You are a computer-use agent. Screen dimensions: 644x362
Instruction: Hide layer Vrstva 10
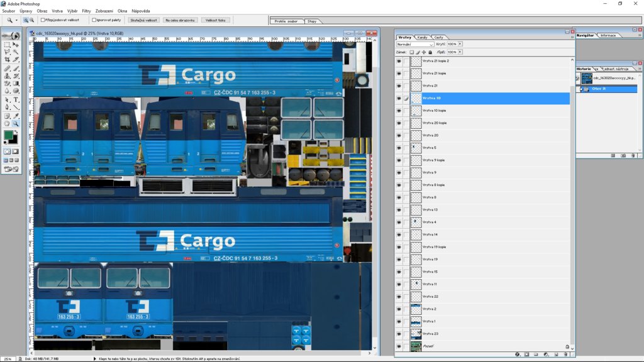coord(399,98)
